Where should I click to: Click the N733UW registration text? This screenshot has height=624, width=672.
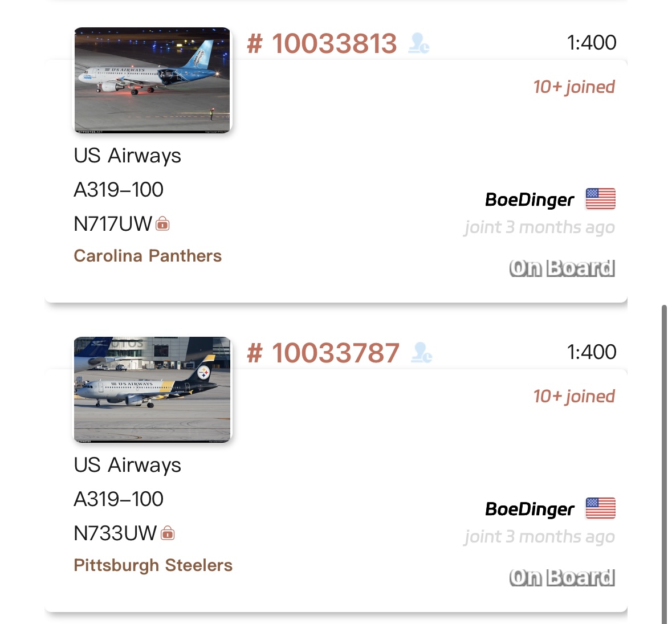pyautogui.click(x=115, y=533)
